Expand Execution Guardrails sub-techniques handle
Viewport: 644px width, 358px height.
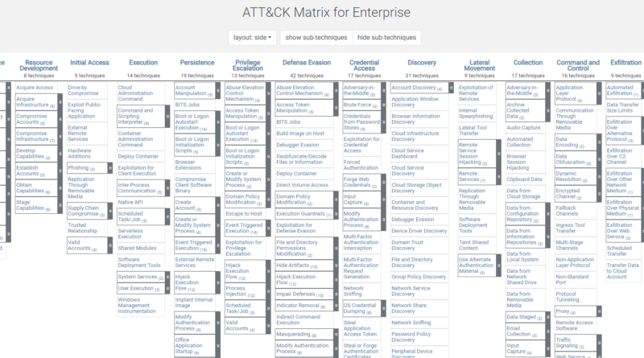pyautogui.click(x=336, y=214)
